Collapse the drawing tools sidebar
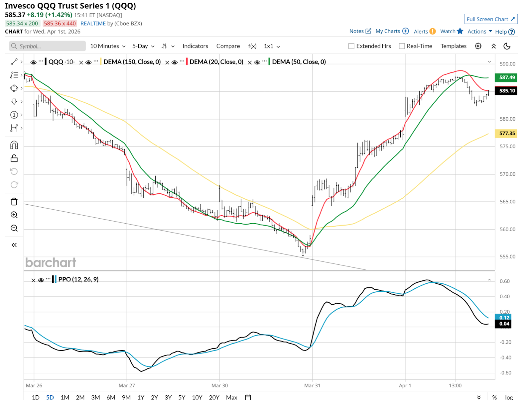This screenshot has width=532, height=400. (14, 245)
